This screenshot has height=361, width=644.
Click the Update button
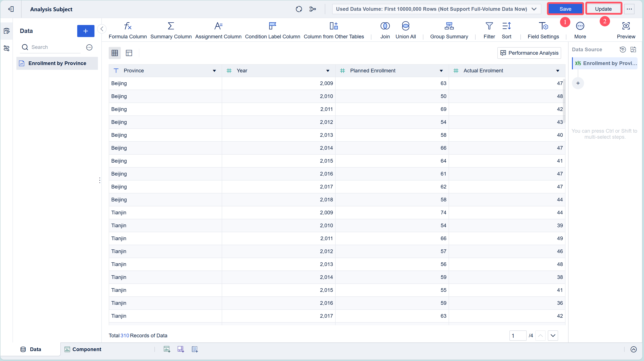click(603, 9)
